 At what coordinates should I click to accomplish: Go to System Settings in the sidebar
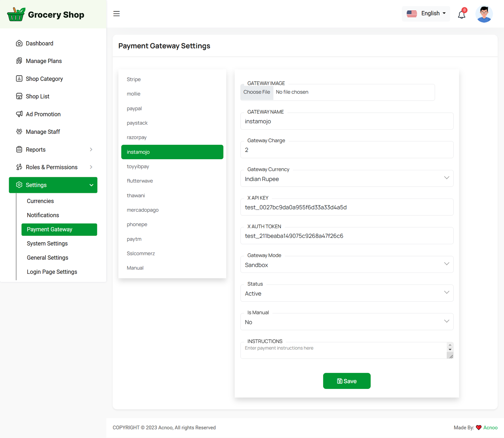tap(47, 244)
